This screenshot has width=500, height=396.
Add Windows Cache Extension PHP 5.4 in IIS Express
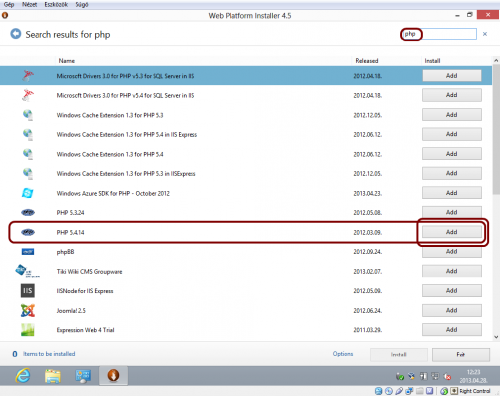coord(452,134)
